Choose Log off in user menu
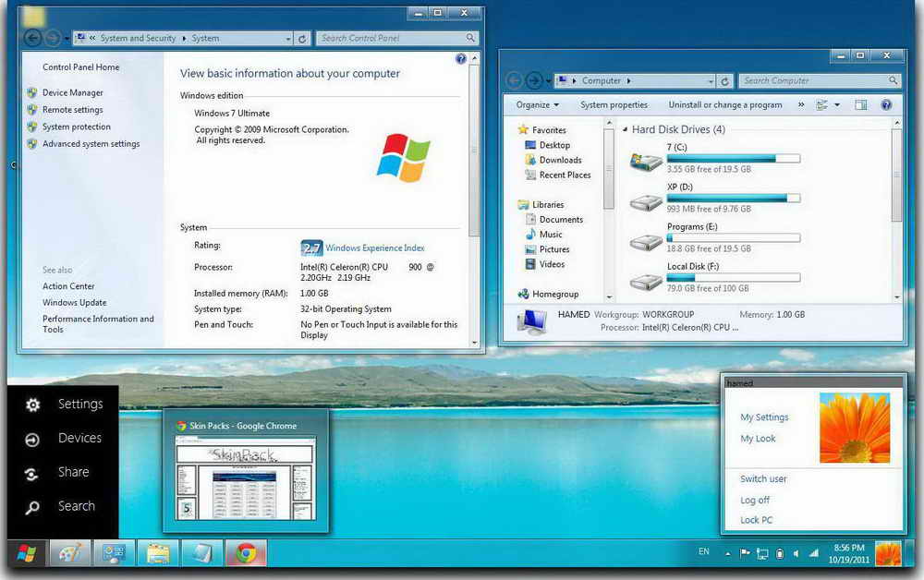 (755, 500)
